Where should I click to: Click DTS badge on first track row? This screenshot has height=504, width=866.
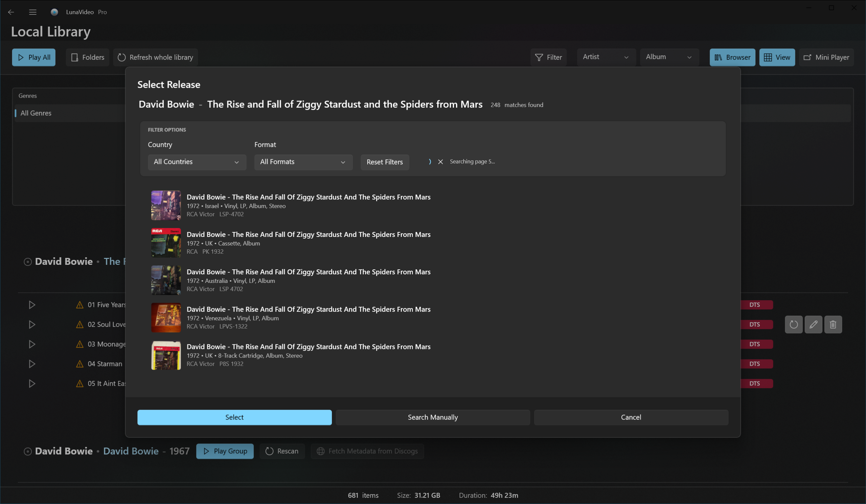(x=757, y=305)
